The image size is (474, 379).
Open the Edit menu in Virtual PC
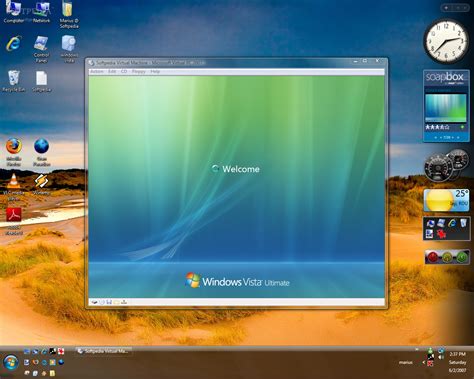pyautogui.click(x=112, y=72)
